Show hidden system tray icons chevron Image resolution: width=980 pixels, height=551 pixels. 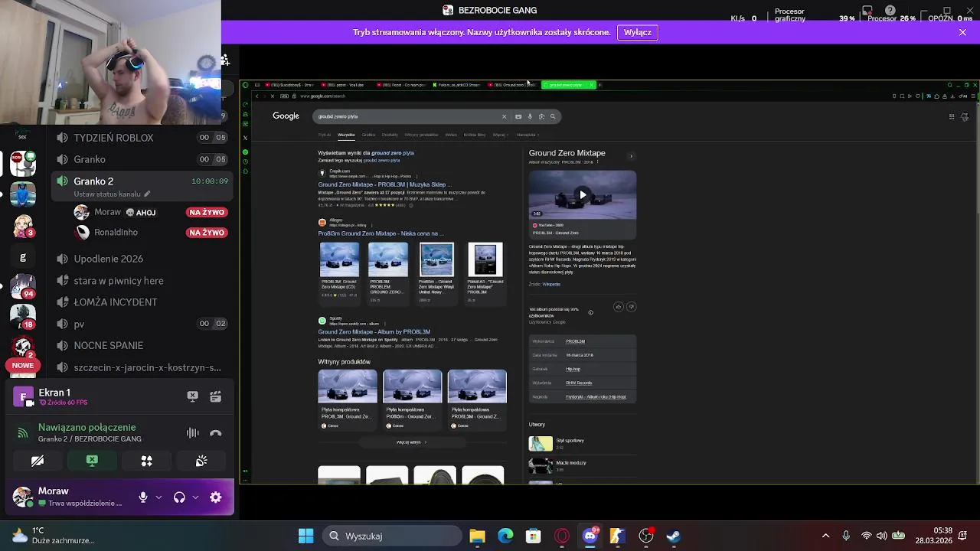click(x=825, y=536)
